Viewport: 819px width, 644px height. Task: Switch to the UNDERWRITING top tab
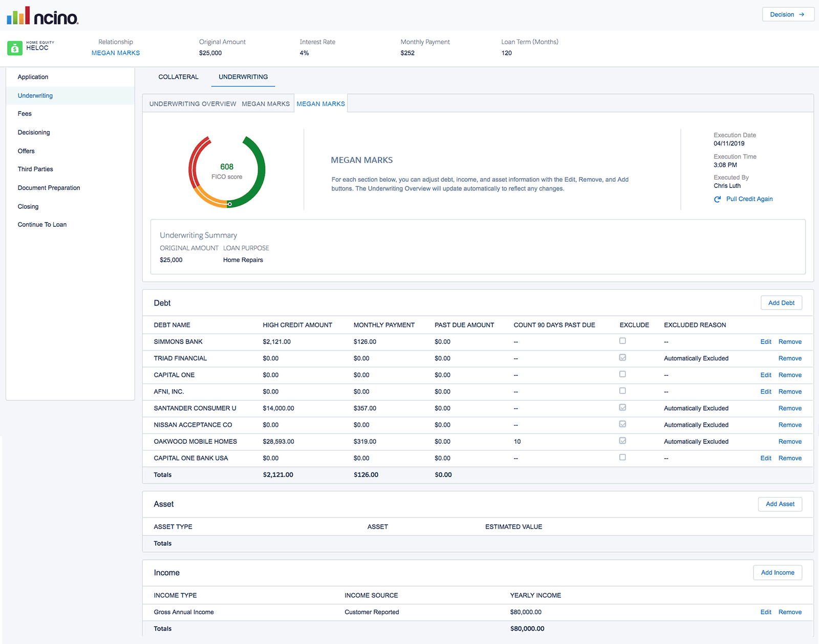[x=243, y=77]
